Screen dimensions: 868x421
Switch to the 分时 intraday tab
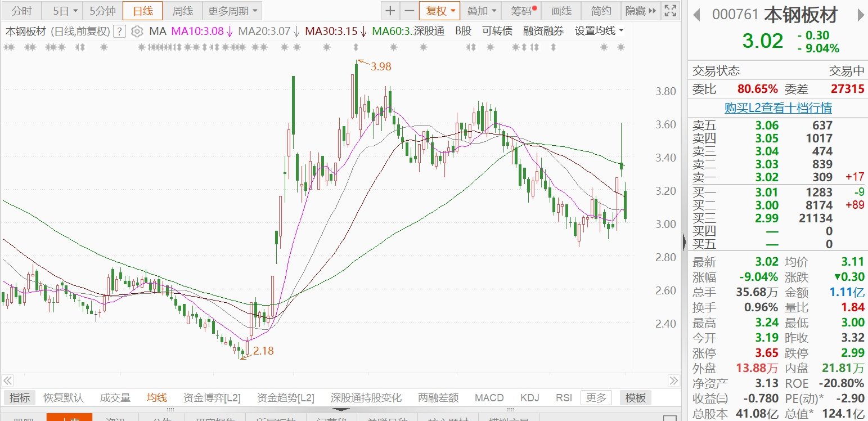point(22,11)
